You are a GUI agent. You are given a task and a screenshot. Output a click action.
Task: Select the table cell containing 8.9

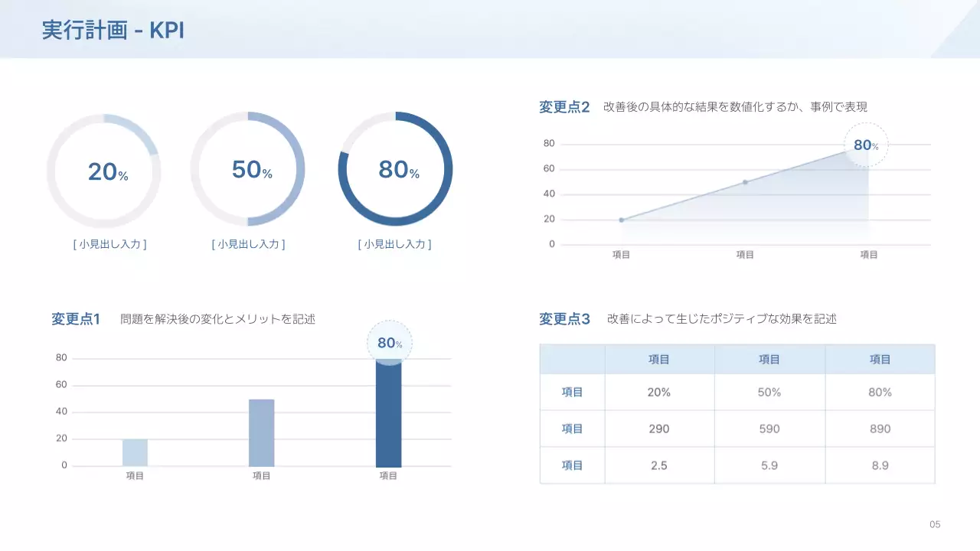tap(880, 465)
